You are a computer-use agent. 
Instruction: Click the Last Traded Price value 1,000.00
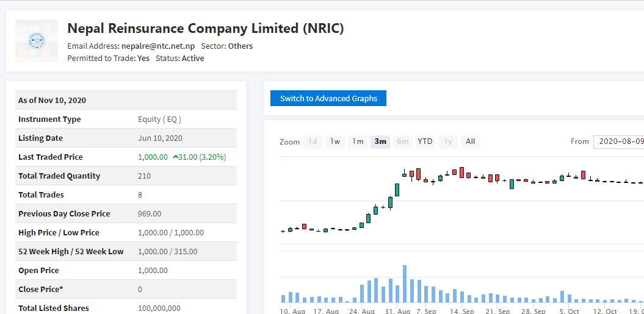pyautogui.click(x=153, y=157)
